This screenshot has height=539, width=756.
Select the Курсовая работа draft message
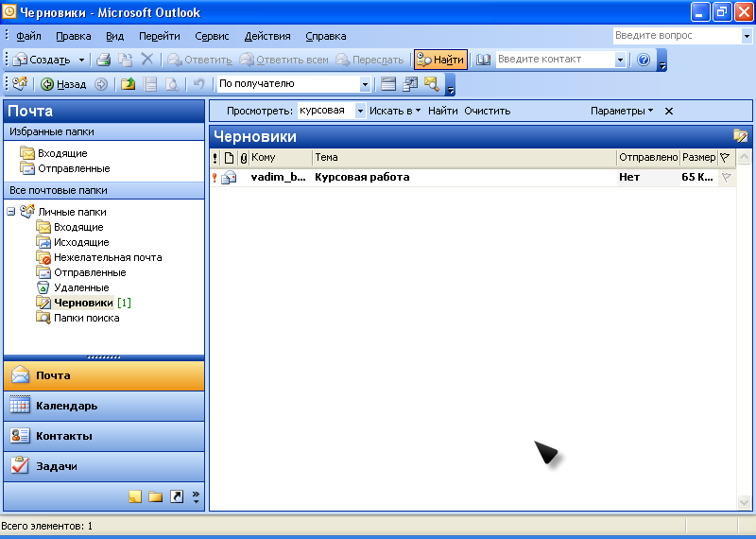[472, 178]
